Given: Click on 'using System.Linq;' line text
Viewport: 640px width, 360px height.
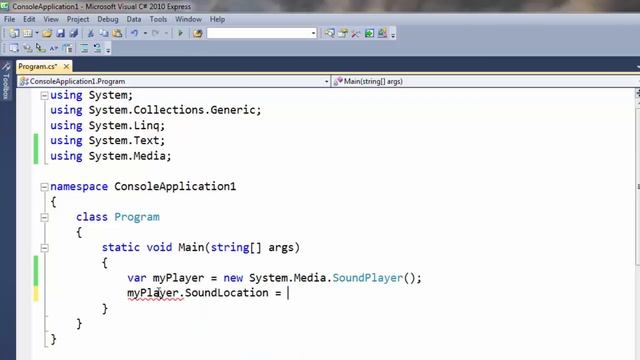Looking at the screenshot, I should click(107, 126).
